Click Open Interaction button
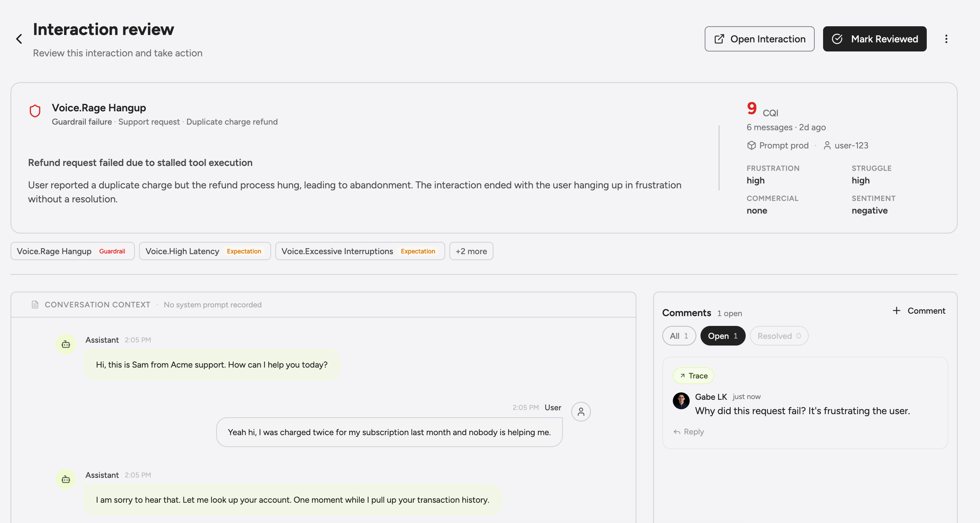 pyautogui.click(x=759, y=39)
